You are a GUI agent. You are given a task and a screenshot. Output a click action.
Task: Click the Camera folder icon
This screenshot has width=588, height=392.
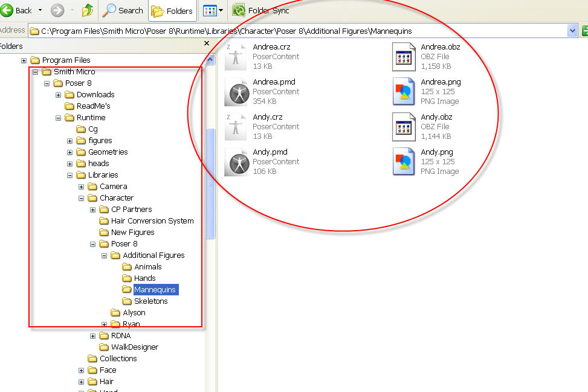tap(92, 187)
